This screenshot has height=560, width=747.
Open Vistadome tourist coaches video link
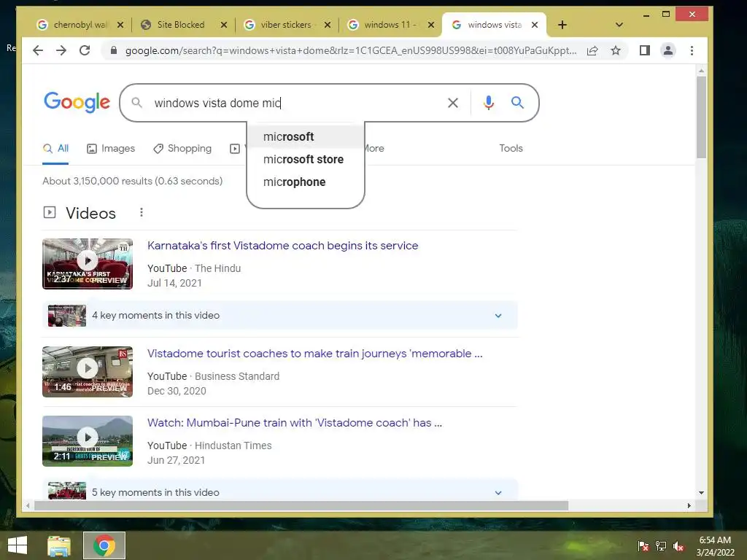(315, 354)
